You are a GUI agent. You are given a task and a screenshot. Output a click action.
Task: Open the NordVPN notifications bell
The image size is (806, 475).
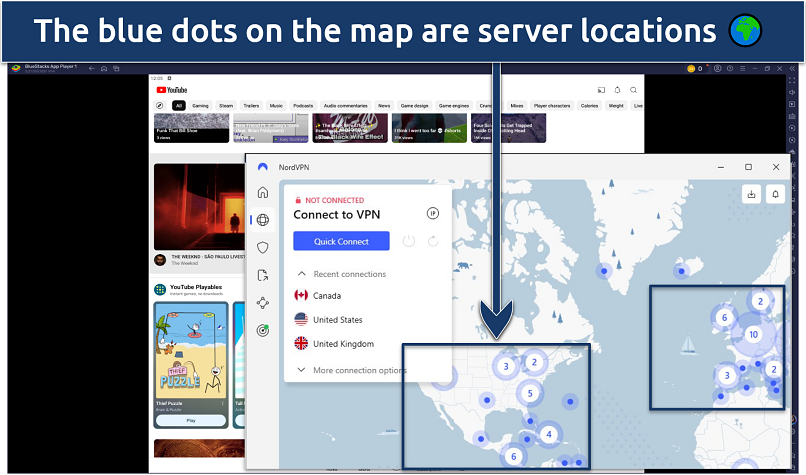[x=774, y=195]
